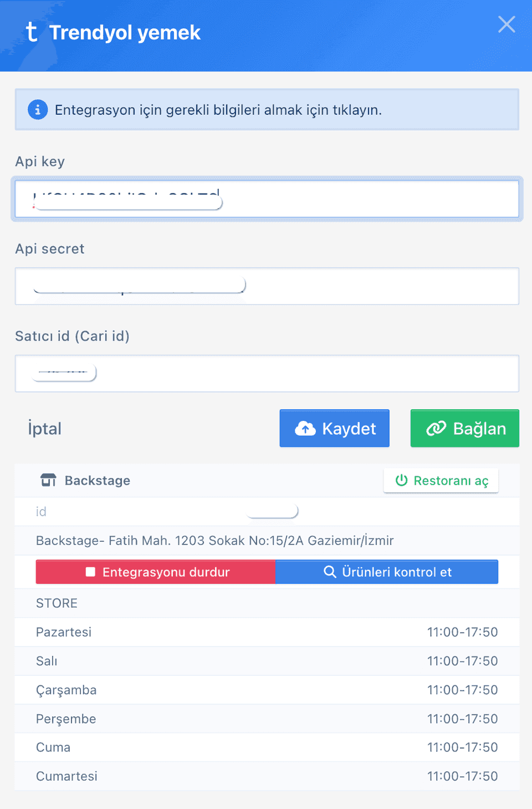Click the Satıcı id (Cari id) label
This screenshot has width=532, height=809.
tap(72, 336)
